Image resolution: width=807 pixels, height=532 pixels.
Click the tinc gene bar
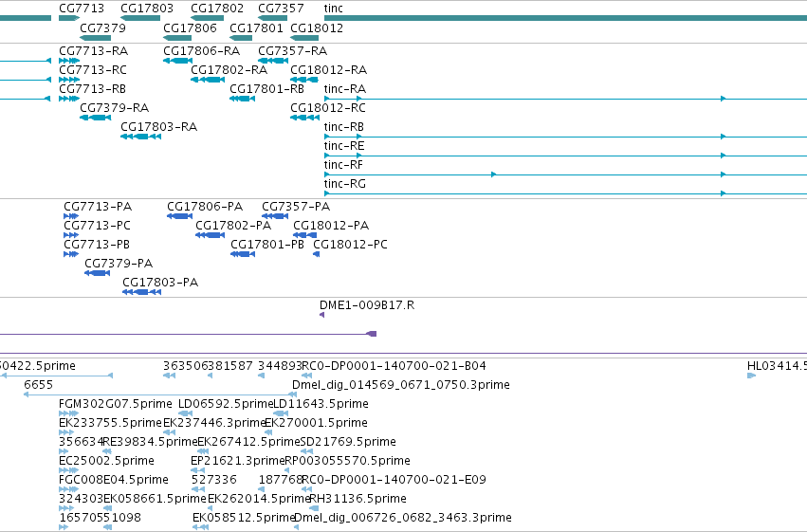tap(565, 18)
